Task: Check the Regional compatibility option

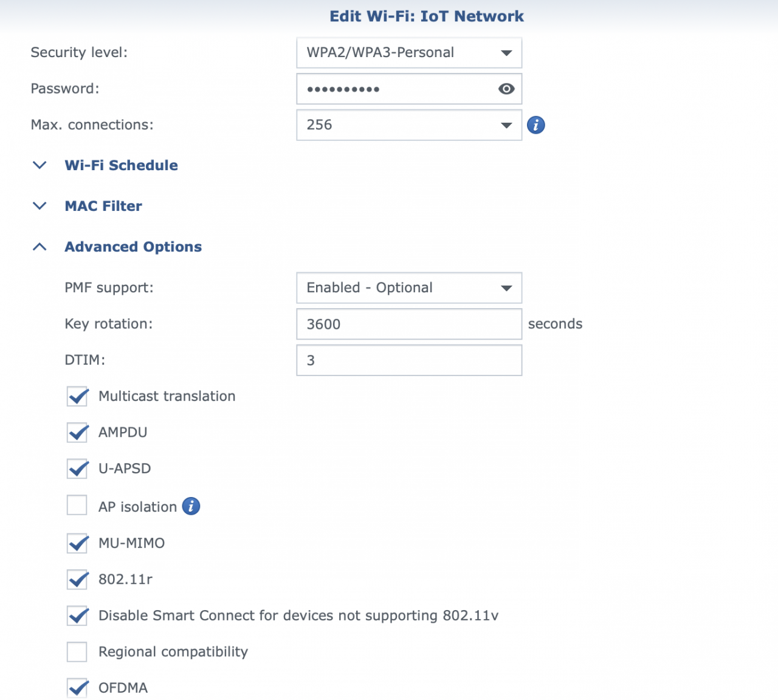Action: 77,651
